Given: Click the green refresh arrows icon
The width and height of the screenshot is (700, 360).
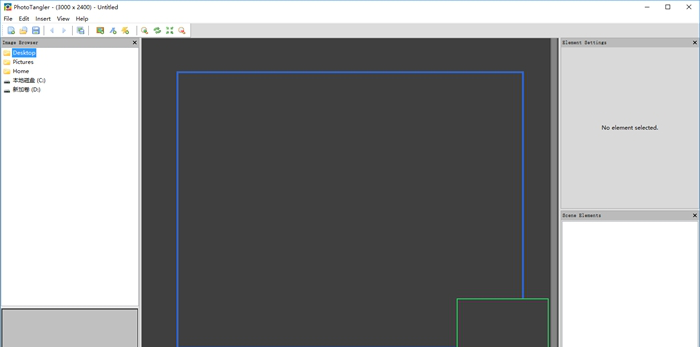Looking at the screenshot, I should (x=157, y=30).
